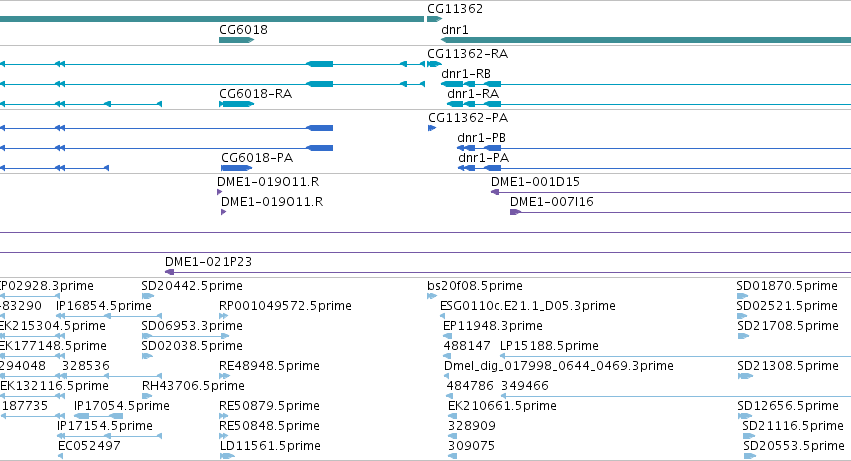Image resolution: width=851 pixels, height=461 pixels.
Task: Click the DME1-001D15 clone label
Action: 535,181
